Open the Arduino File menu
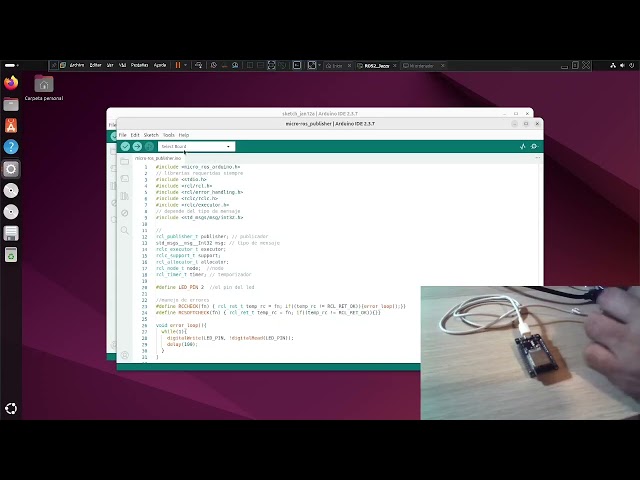Image resolution: width=640 pixels, height=480 pixels. pos(122,135)
